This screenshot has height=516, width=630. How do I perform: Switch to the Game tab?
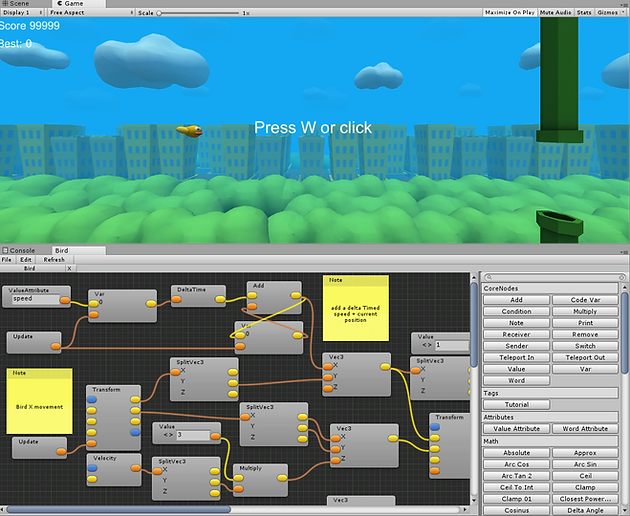pos(79,3)
